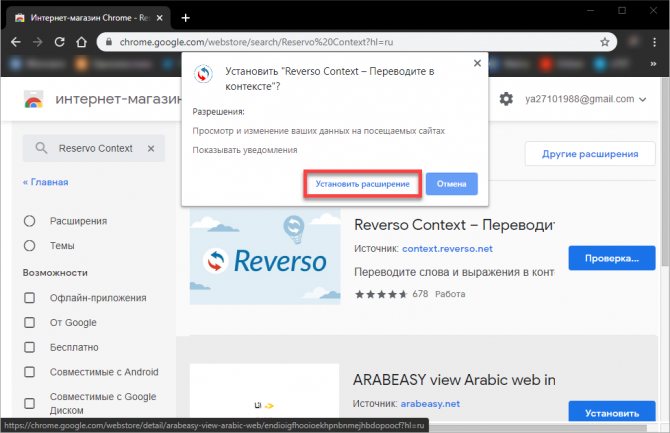Expand the ya27101988@gmail.com account dropdown

pyautogui.click(x=585, y=99)
